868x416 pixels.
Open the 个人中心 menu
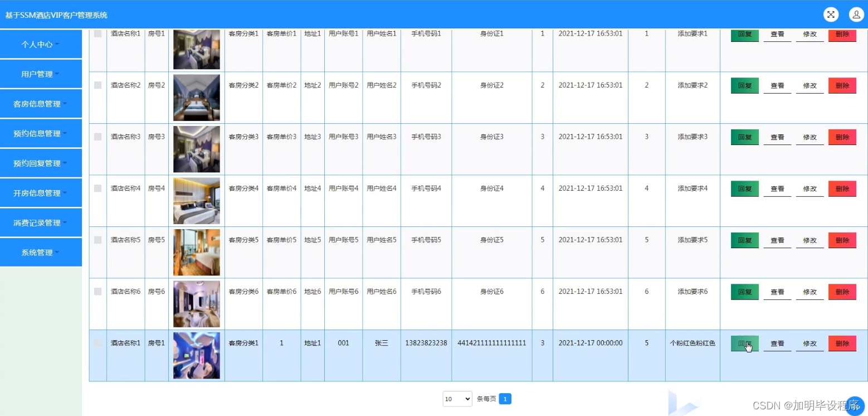point(41,43)
